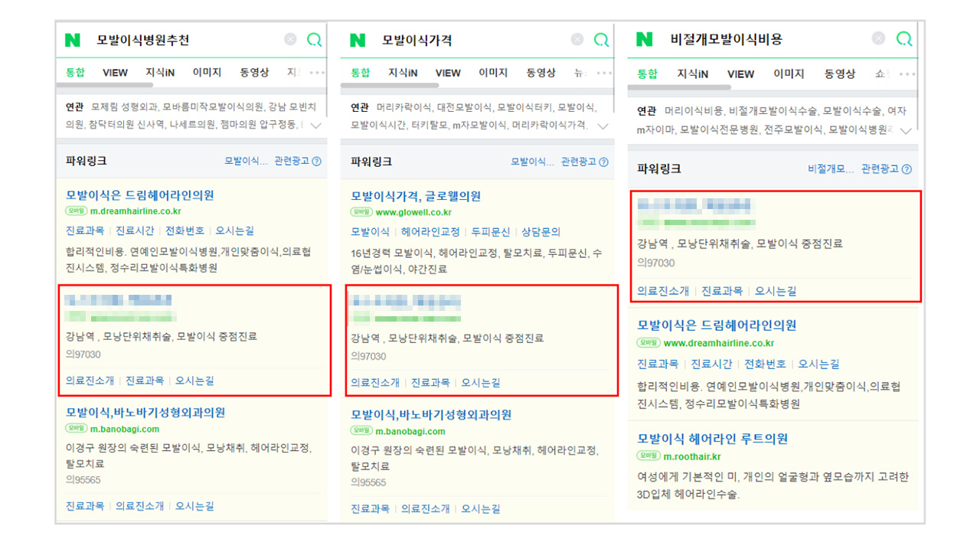980x536 pixels.
Task: Visit the www.glowell.co.kr URL link
Action: click(x=413, y=212)
